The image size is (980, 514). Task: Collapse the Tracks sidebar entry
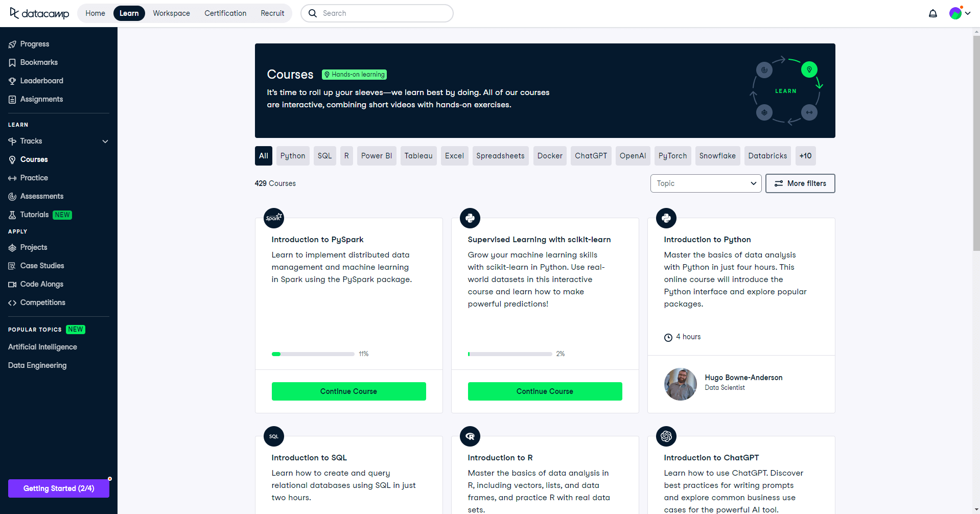(x=105, y=141)
